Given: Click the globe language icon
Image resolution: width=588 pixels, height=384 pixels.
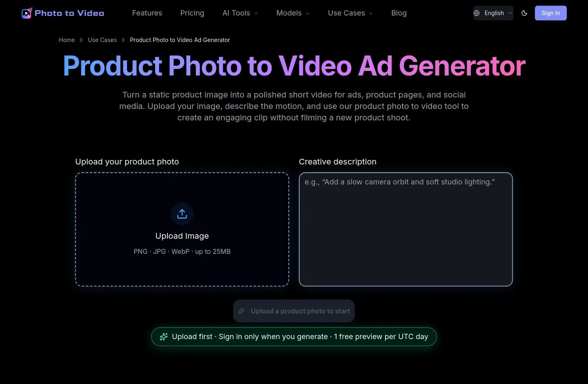Looking at the screenshot, I should click(477, 13).
